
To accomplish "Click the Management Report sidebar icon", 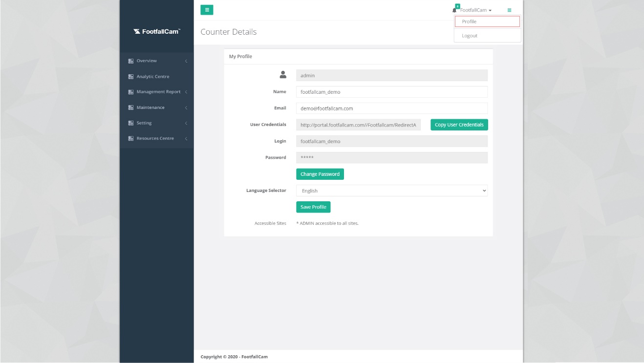I will click(x=130, y=92).
